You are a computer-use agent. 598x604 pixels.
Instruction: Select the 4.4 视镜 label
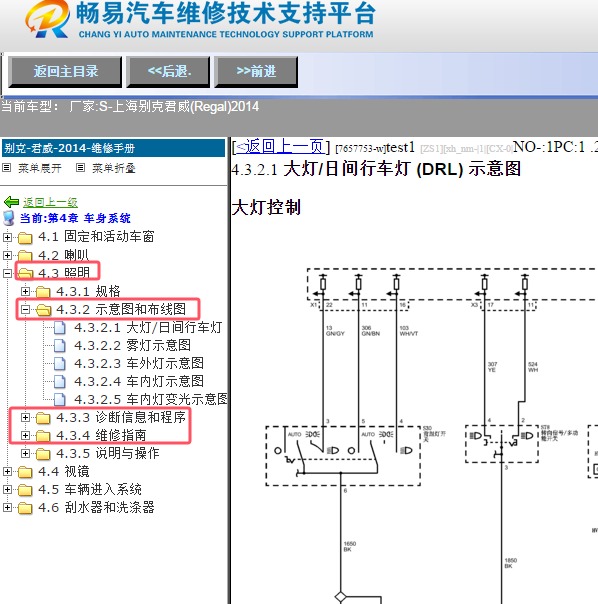[x=64, y=471]
